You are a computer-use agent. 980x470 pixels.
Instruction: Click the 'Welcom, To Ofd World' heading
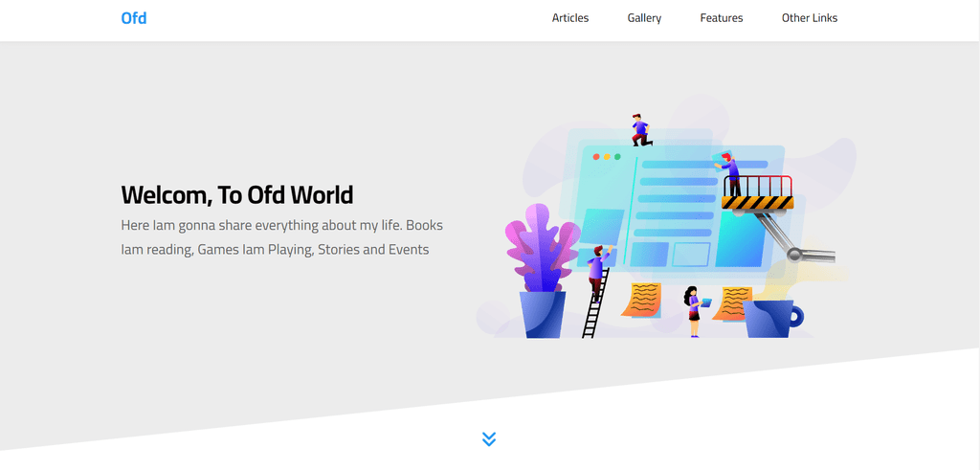tap(237, 195)
